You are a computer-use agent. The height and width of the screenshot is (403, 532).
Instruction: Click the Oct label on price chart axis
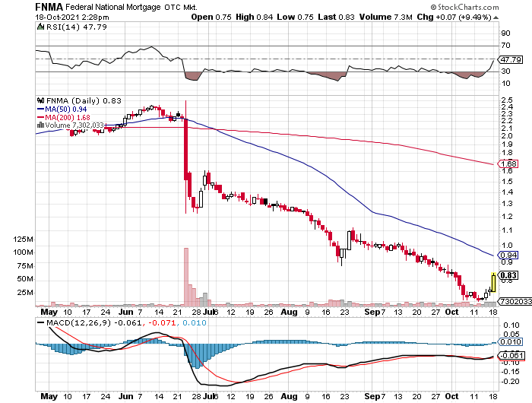451,312
